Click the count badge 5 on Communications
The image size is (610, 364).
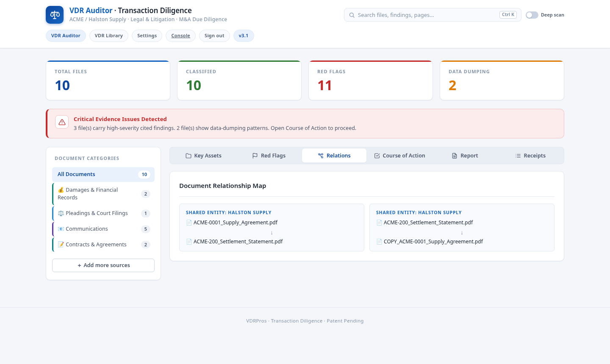pos(146,229)
